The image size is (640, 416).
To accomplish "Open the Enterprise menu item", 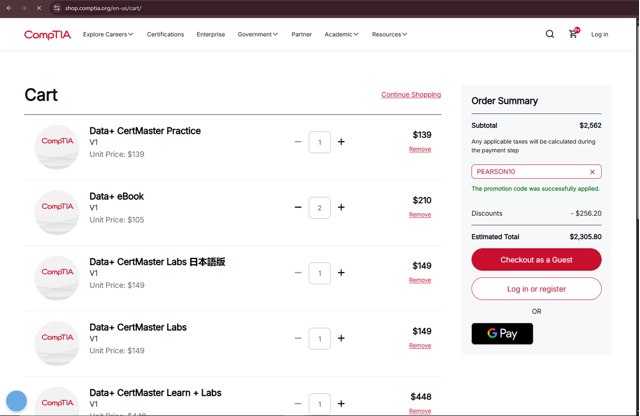I will click(211, 34).
